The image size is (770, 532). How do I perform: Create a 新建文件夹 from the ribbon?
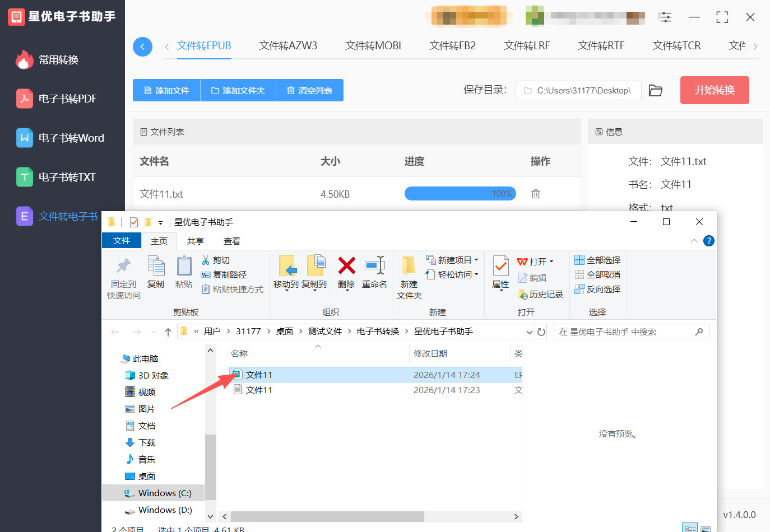tap(409, 278)
